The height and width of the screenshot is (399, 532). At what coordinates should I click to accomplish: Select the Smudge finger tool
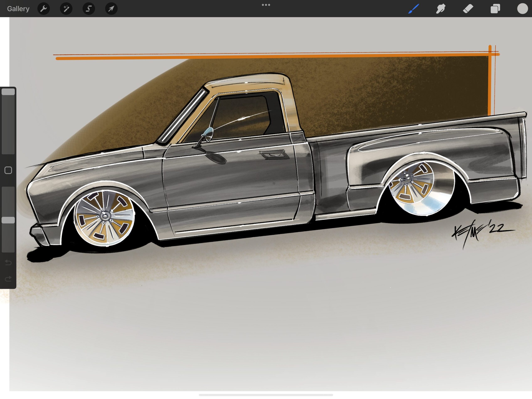click(441, 9)
